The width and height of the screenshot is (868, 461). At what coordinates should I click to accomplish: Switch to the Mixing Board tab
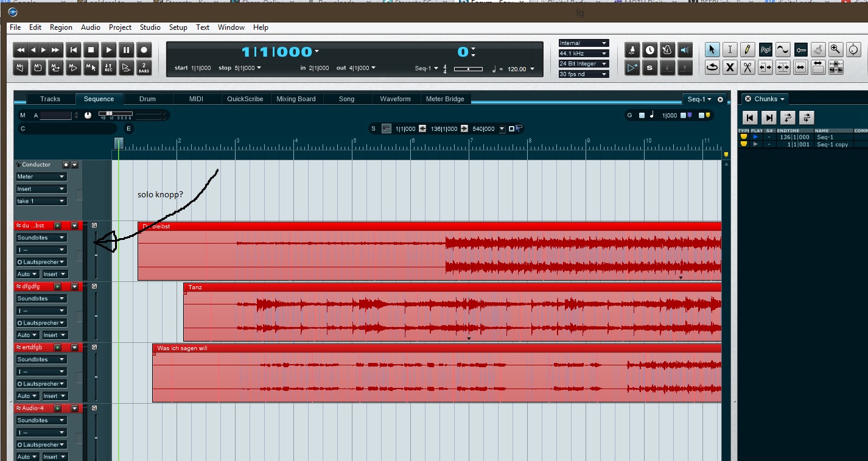(296, 99)
